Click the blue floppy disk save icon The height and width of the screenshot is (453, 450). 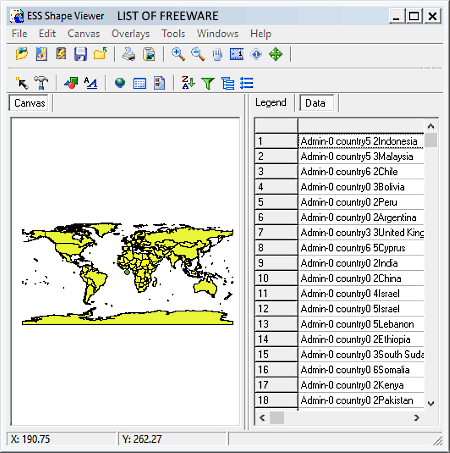click(x=80, y=54)
